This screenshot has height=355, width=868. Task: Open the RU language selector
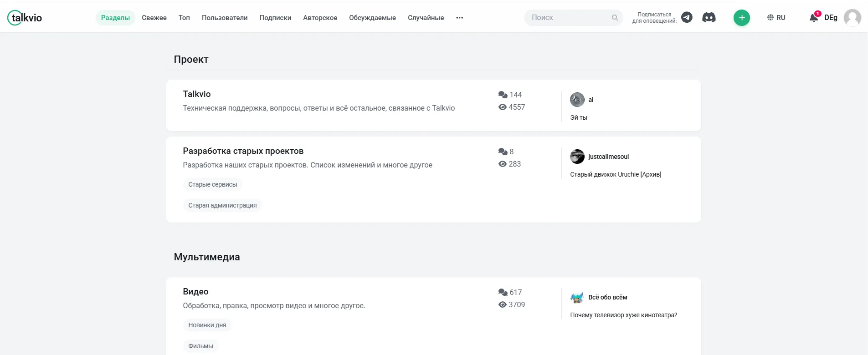coord(776,18)
